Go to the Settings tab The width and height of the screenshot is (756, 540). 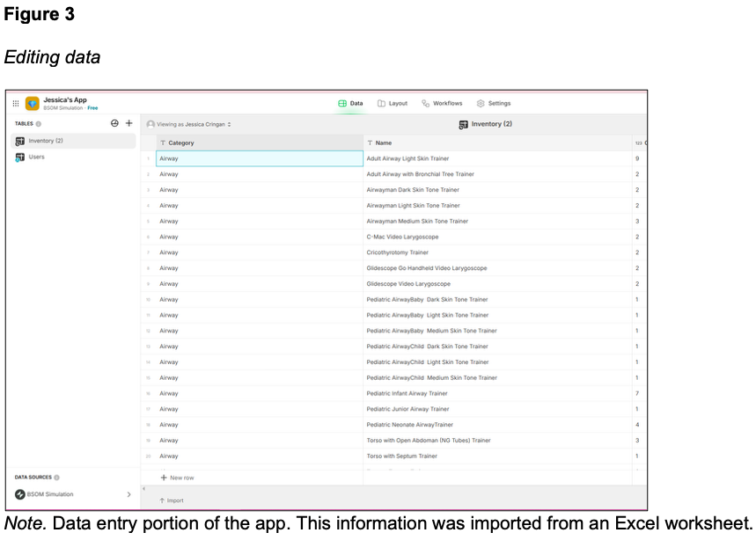pyautogui.click(x=494, y=104)
